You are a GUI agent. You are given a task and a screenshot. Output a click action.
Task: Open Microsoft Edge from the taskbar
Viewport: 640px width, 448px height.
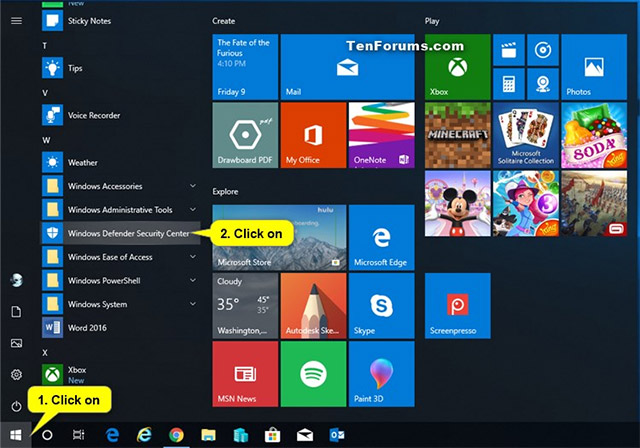112,435
